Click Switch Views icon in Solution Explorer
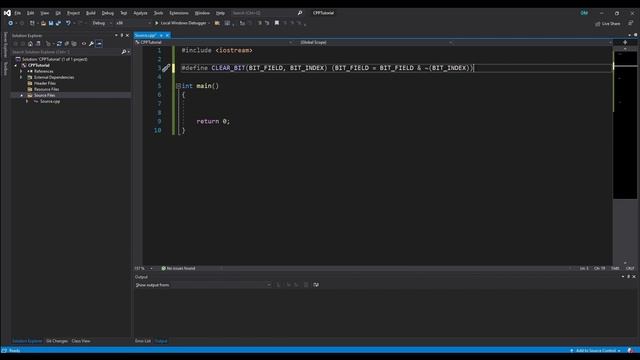This screenshot has width=640, height=360. point(38,44)
